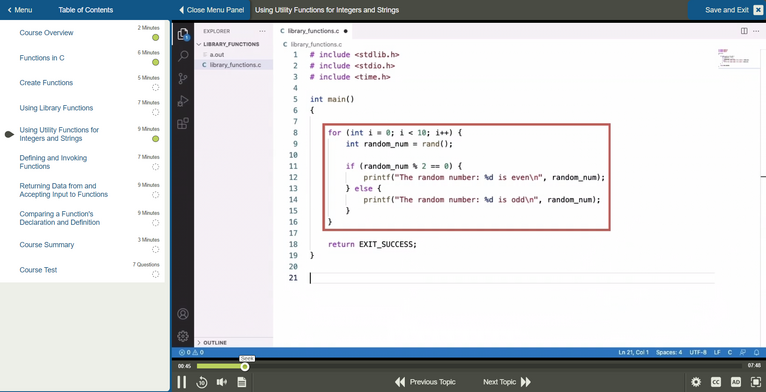The height and width of the screenshot is (392, 766).
Task: Open Accounts icon in activity bar
Action: click(183, 314)
